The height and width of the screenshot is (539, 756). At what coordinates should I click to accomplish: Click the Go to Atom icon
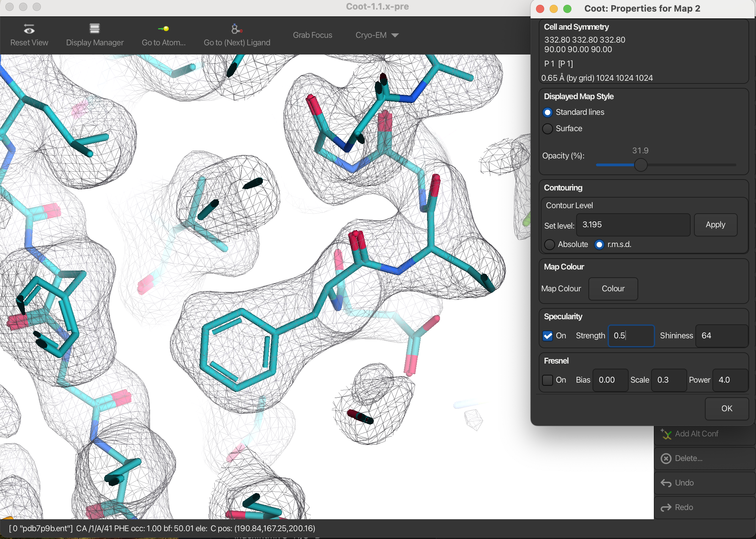tap(163, 29)
